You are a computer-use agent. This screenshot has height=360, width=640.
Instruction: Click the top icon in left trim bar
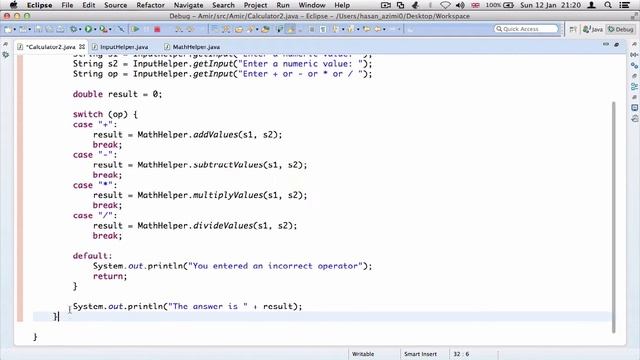(5, 44)
